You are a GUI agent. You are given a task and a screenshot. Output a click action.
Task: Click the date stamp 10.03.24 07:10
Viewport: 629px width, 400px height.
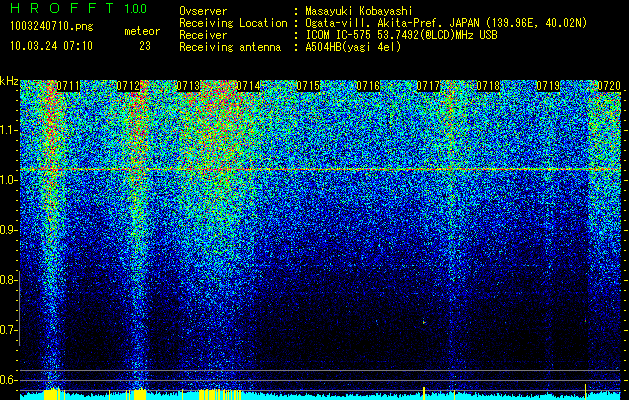[51, 46]
